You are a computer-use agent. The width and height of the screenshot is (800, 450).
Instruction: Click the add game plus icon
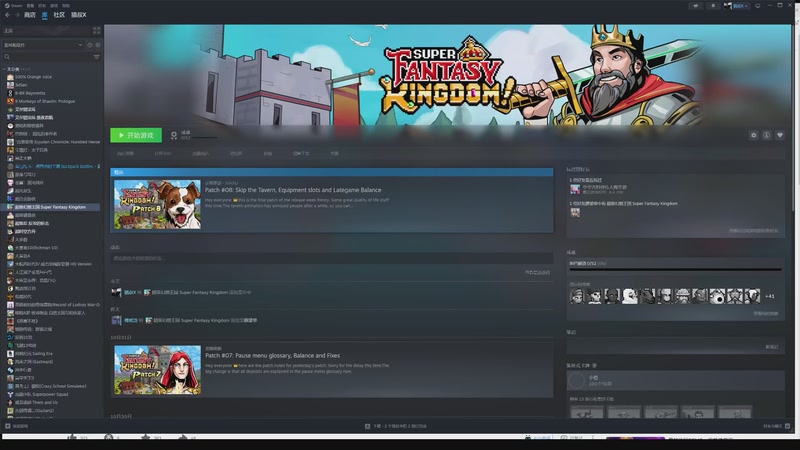(8, 426)
